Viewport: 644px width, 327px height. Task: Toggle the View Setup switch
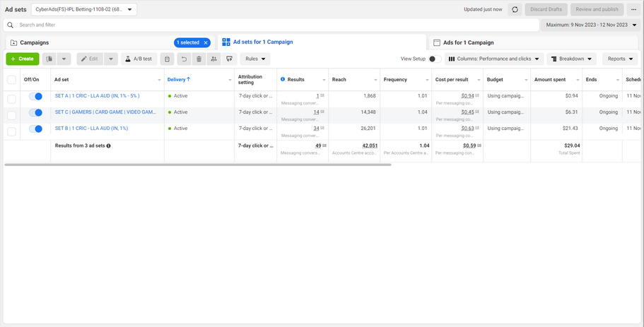(435, 59)
